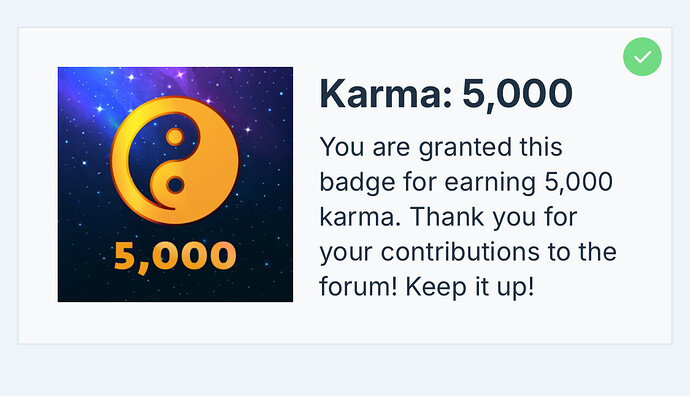Click the word "Karma:" in the heading
690x396 pixels.
point(386,93)
